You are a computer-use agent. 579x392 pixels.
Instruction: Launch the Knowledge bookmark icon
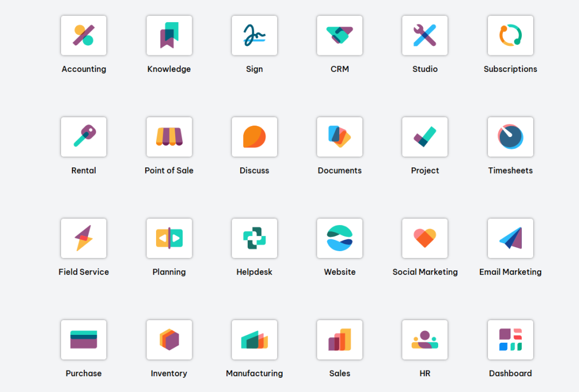pyautogui.click(x=169, y=36)
